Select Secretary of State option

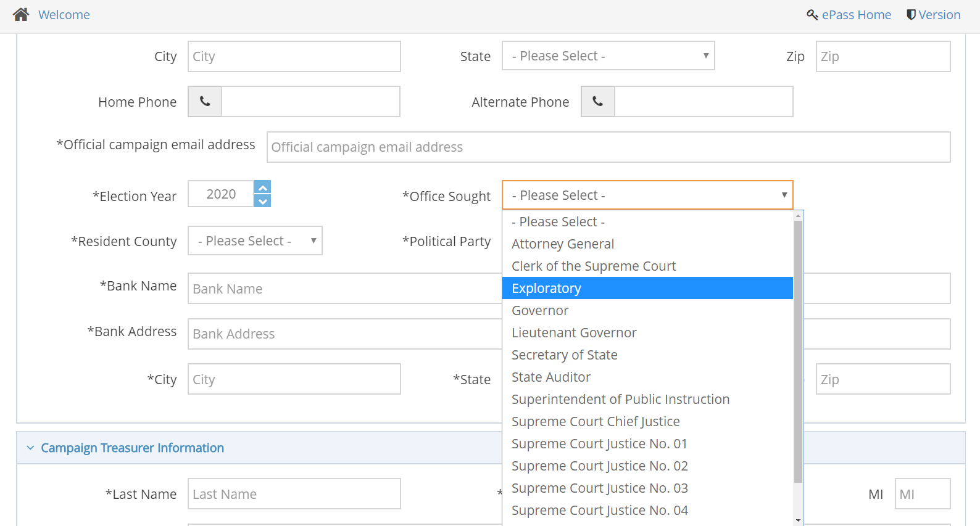coord(564,355)
